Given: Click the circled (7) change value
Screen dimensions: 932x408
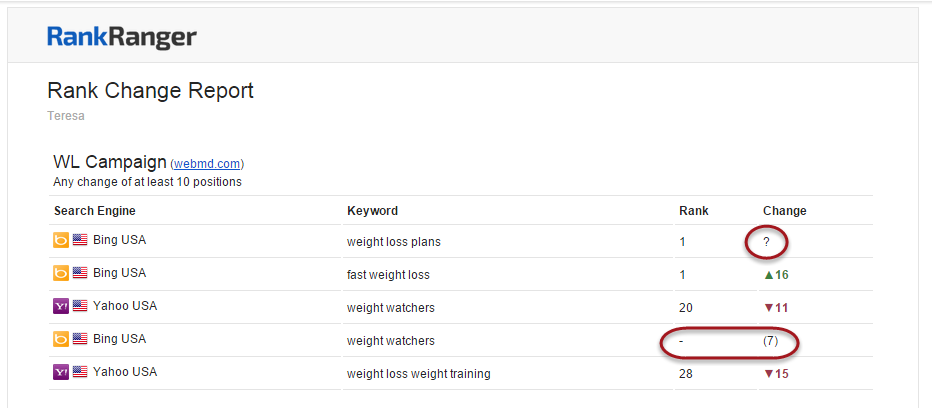Looking at the screenshot, I should point(771,341).
